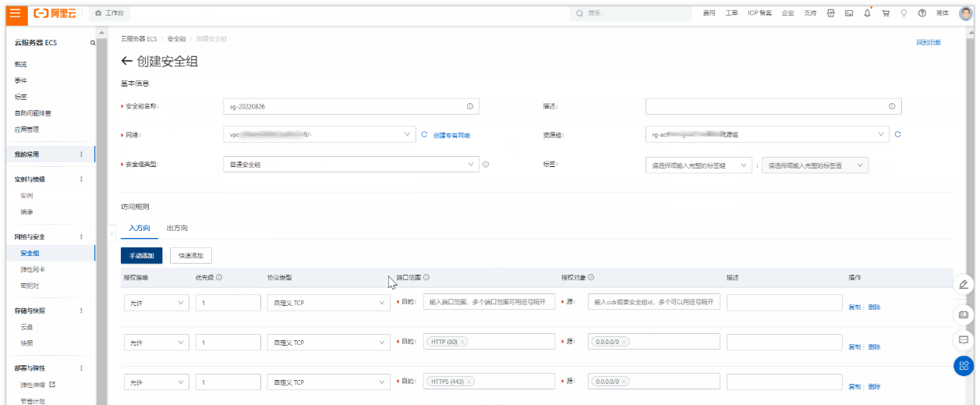
Task: Open 概览 in the sidebar
Action: point(21,64)
